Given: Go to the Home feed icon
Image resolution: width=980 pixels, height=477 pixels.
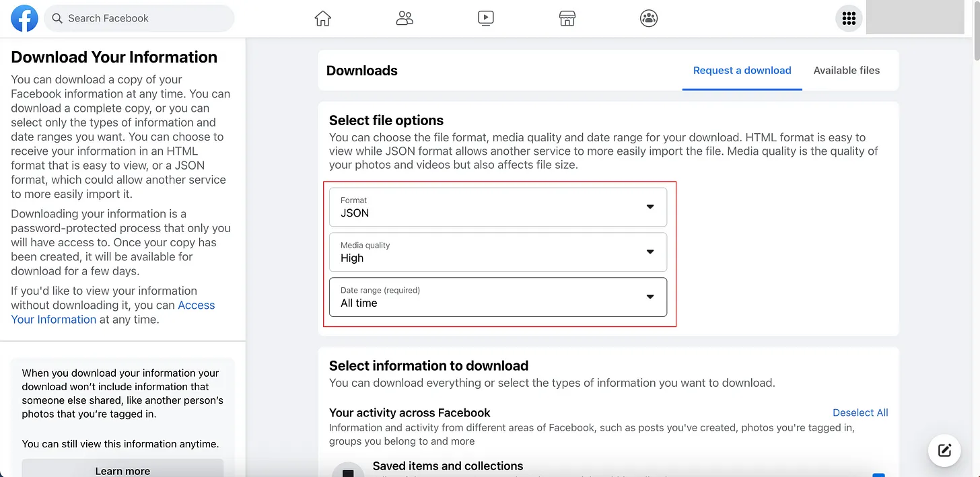Looking at the screenshot, I should click(323, 19).
